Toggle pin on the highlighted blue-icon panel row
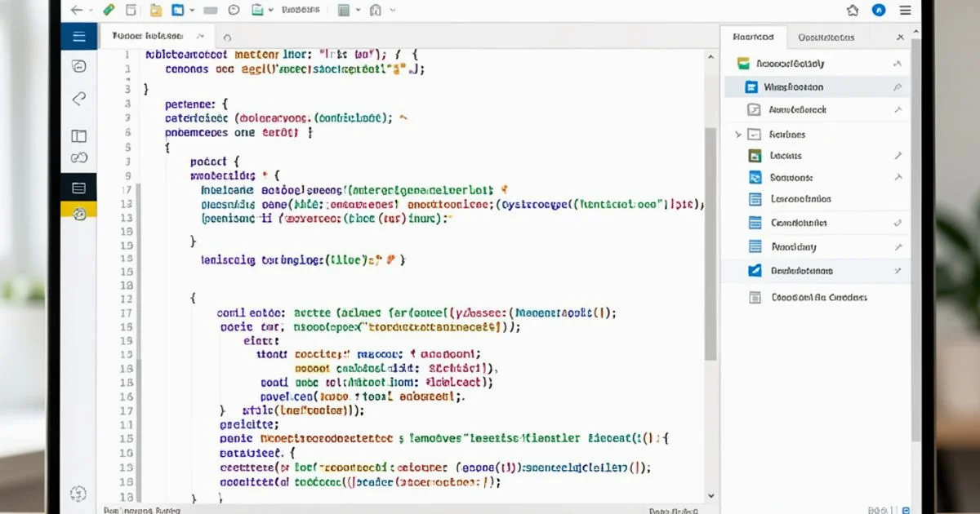980x514 pixels. click(898, 87)
